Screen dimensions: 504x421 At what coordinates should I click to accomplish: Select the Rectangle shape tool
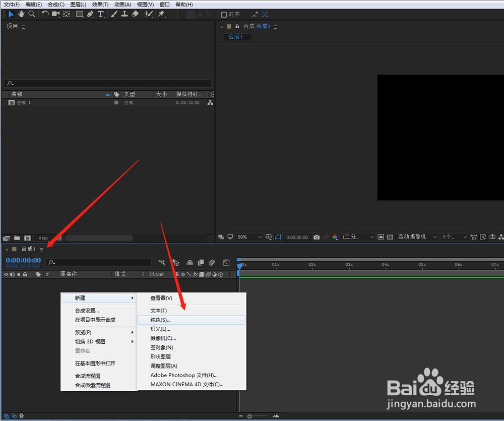tap(80, 14)
